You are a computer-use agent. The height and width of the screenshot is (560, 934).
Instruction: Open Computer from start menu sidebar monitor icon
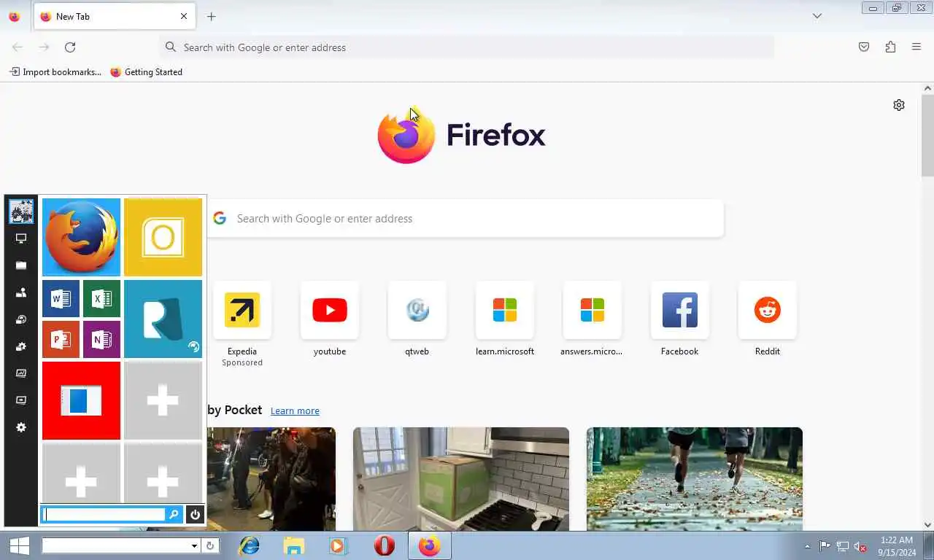pos(21,238)
